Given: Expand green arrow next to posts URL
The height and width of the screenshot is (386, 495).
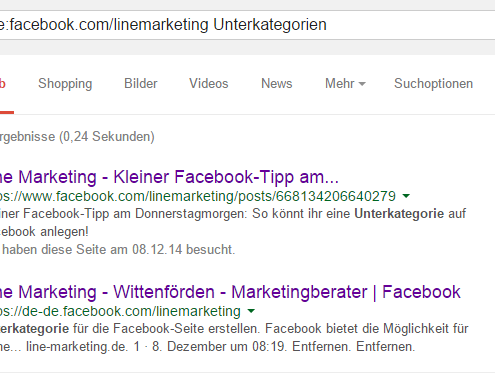Looking at the screenshot, I should 406,196.
